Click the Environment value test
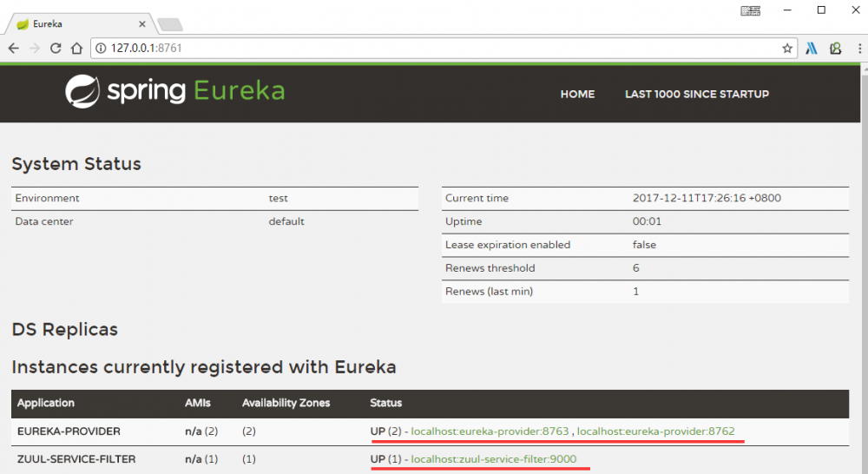Screen dimensions: 868x474 (x=278, y=198)
